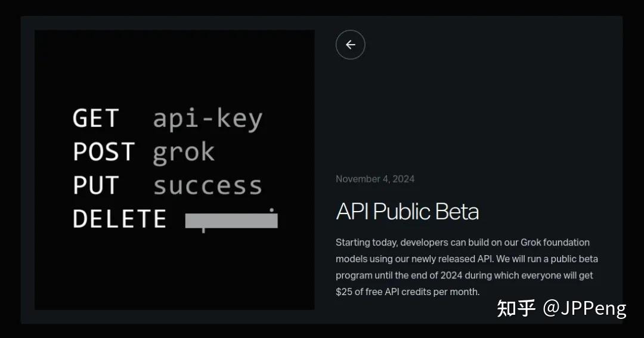
Task: Click the "Starting today, developers" paragraph line
Action: pos(463,242)
